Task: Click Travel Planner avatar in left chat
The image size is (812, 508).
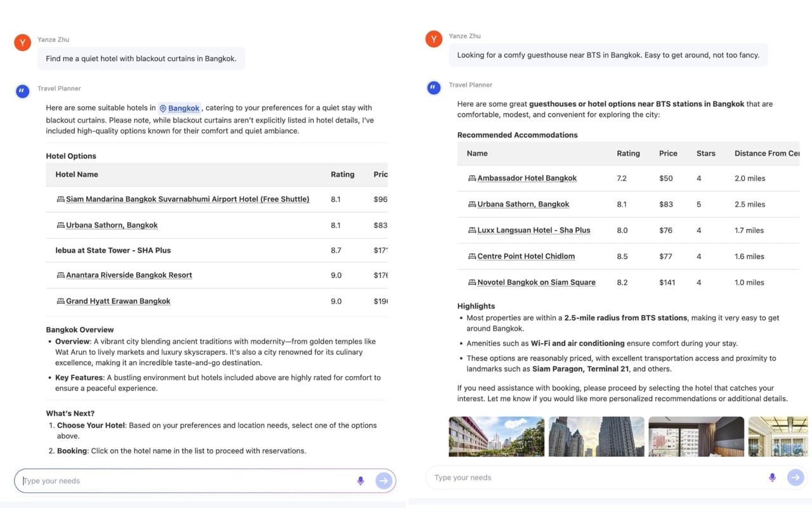Action: click(x=23, y=91)
